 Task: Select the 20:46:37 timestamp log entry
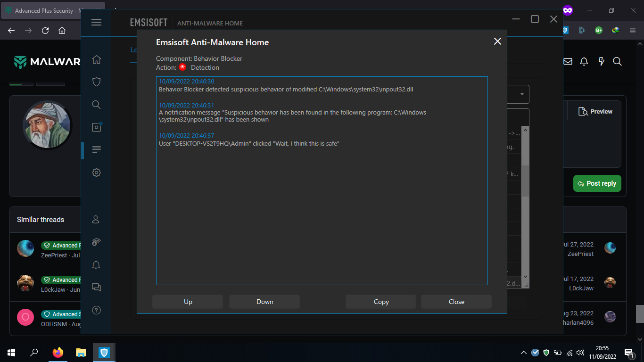coord(186,136)
